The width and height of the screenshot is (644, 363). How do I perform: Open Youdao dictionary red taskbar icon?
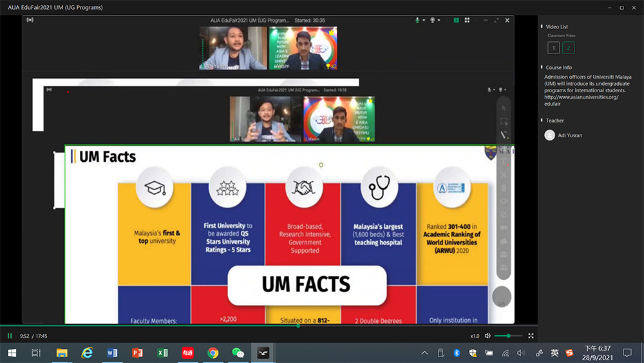[187, 353]
